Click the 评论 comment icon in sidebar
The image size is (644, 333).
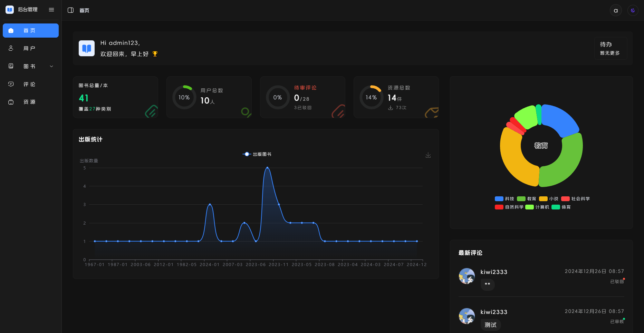(x=11, y=84)
